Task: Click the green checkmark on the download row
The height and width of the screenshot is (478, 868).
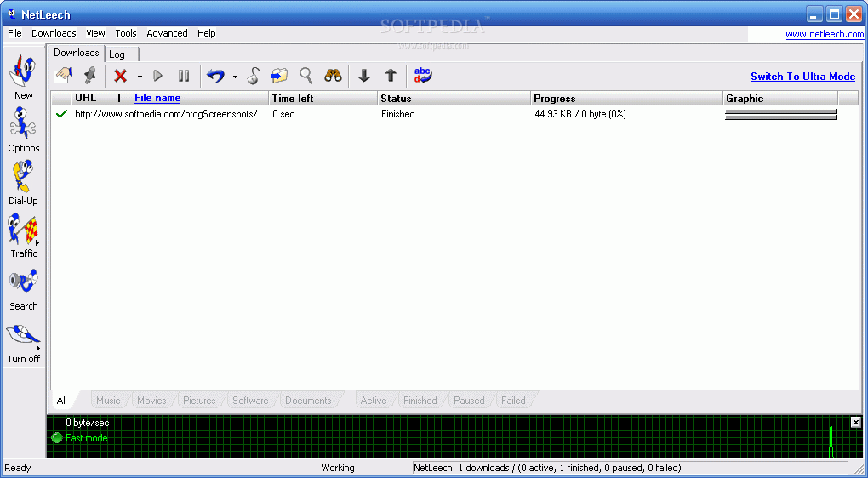Action: coord(62,114)
